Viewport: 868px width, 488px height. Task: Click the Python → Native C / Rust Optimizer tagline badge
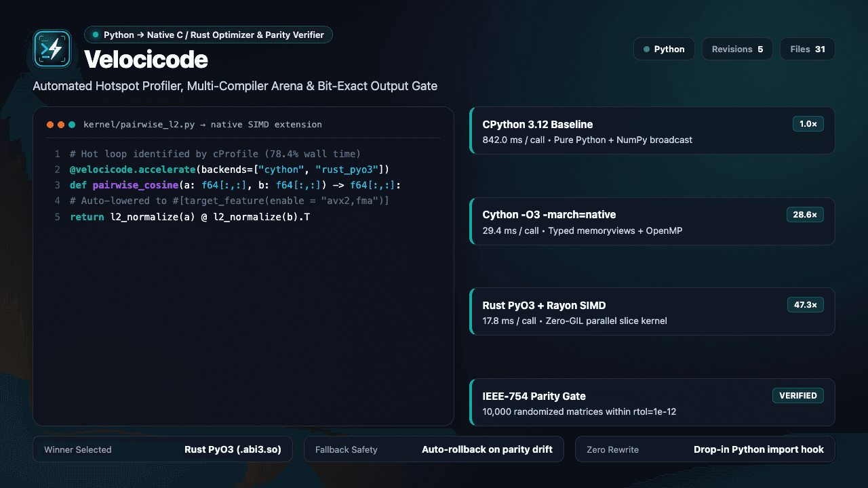tap(208, 35)
